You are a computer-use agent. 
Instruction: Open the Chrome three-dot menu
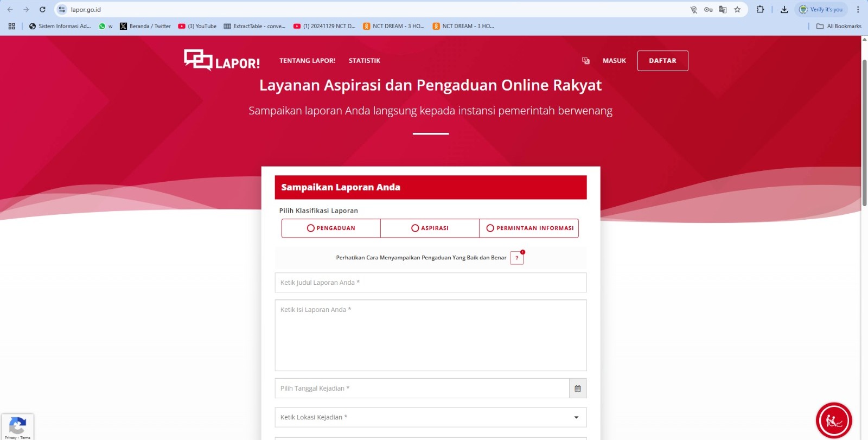[x=858, y=10]
